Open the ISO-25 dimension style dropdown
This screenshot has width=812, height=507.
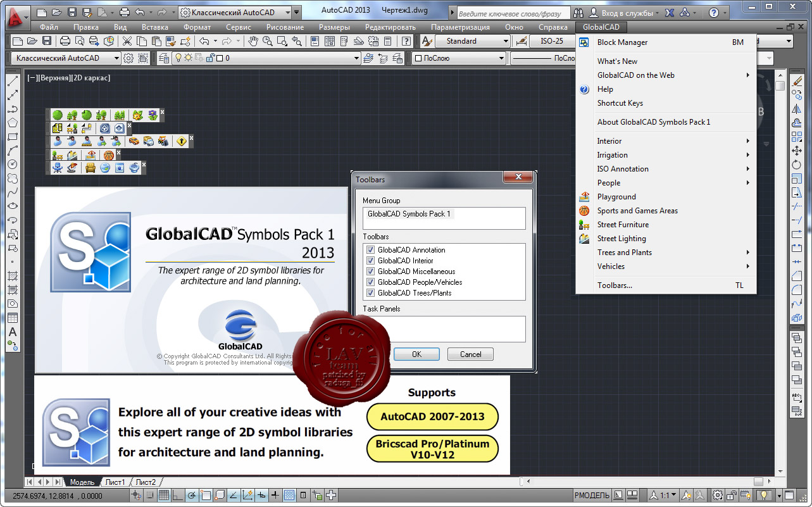553,41
